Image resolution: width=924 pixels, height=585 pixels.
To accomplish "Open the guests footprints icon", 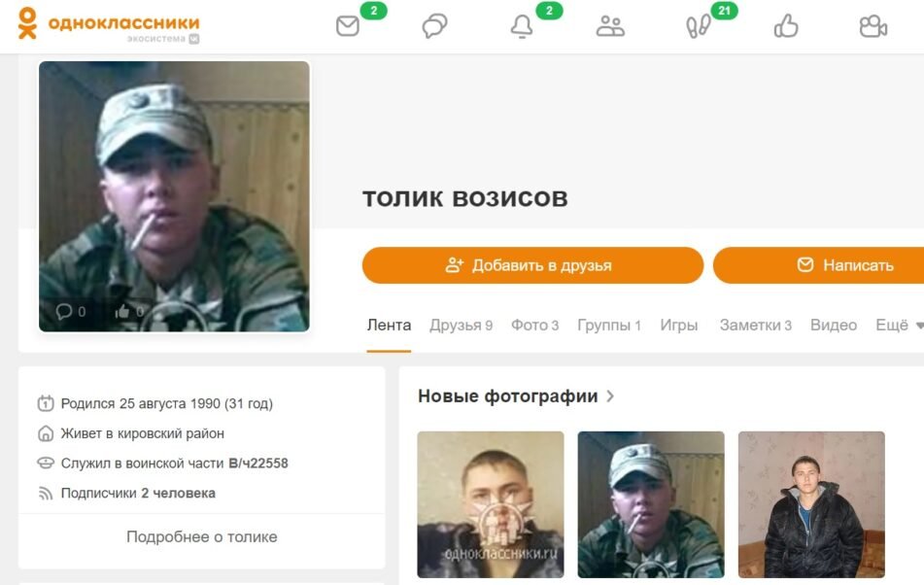I will click(x=699, y=26).
